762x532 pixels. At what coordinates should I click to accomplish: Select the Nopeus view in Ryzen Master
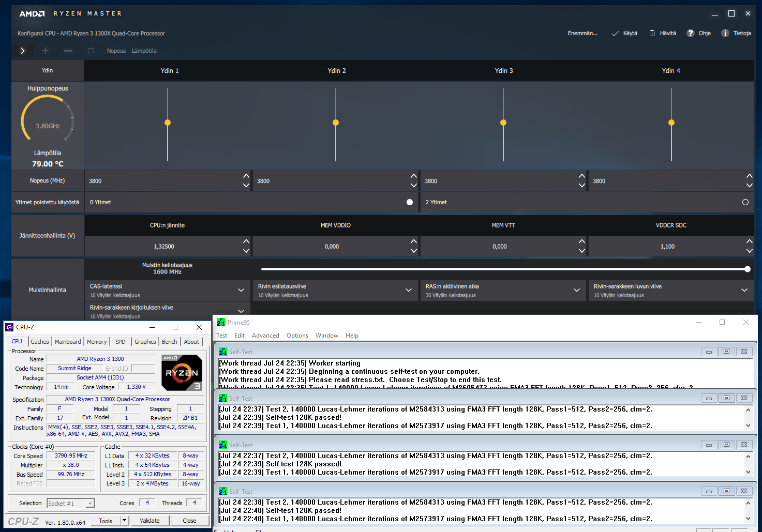(x=116, y=51)
